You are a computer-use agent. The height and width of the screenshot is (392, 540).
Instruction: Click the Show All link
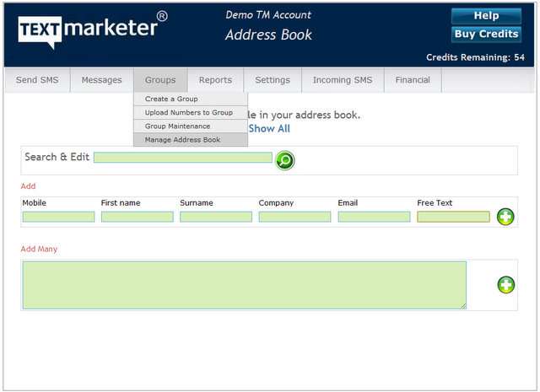pos(269,129)
